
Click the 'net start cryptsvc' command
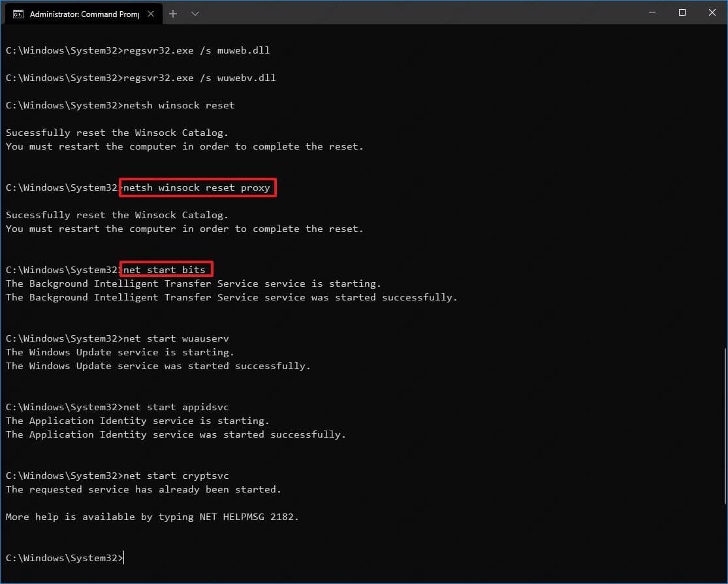(x=176, y=476)
